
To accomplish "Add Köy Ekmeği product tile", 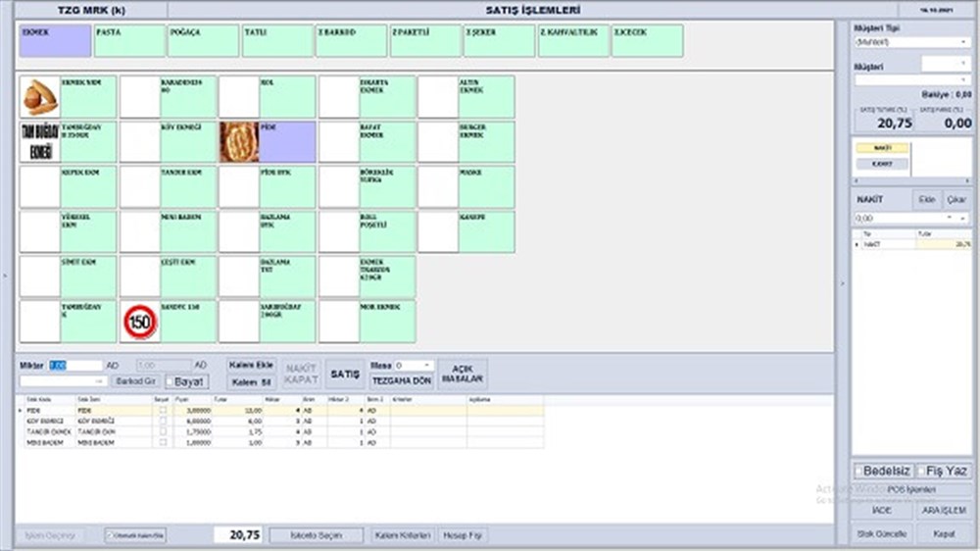I will pos(187,142).
